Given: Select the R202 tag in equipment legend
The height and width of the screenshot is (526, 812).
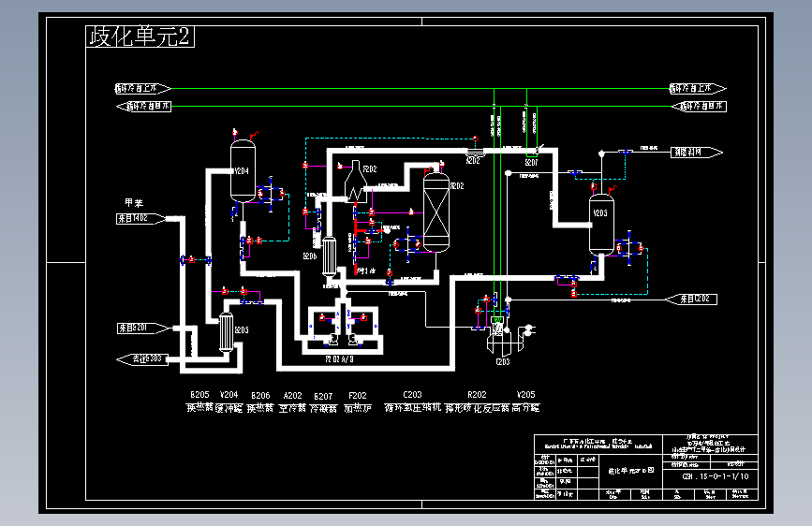Looking at the screenshot, I should [477, 395].
